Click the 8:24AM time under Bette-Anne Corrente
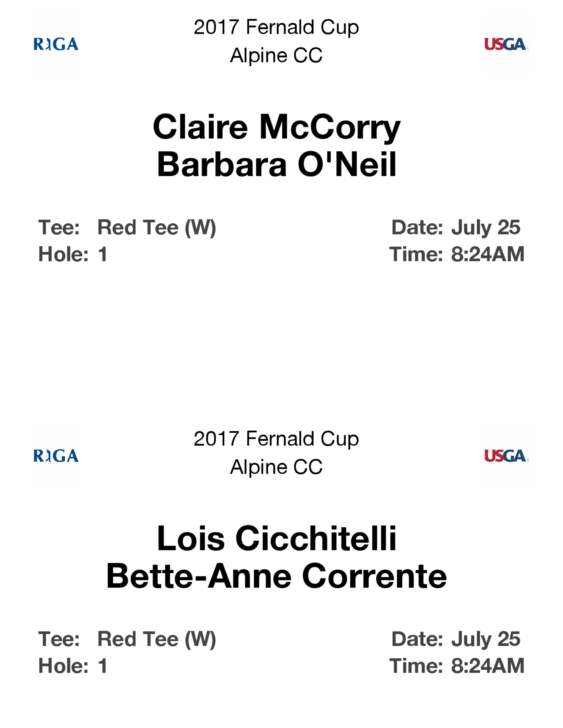The width and height of the screenshot is (563, 728). 487,666
